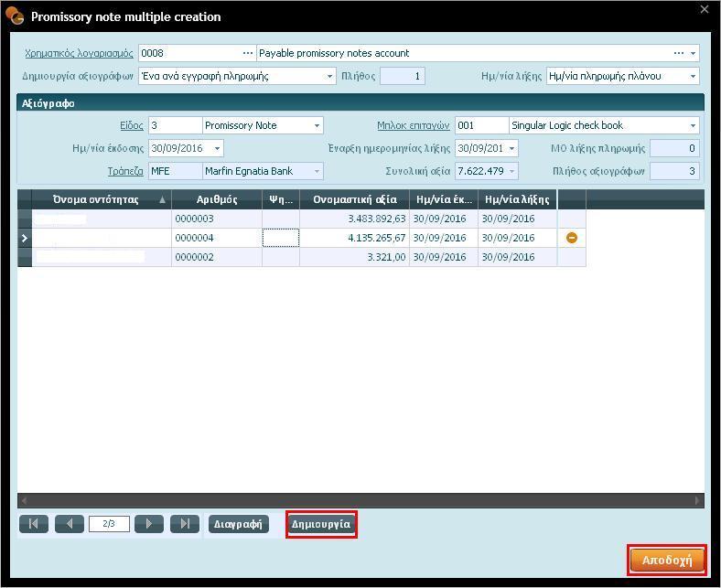The width and height of the screenshot is (721, 588).
Task: Go to previous record navigation button
Action: (70, 524)
